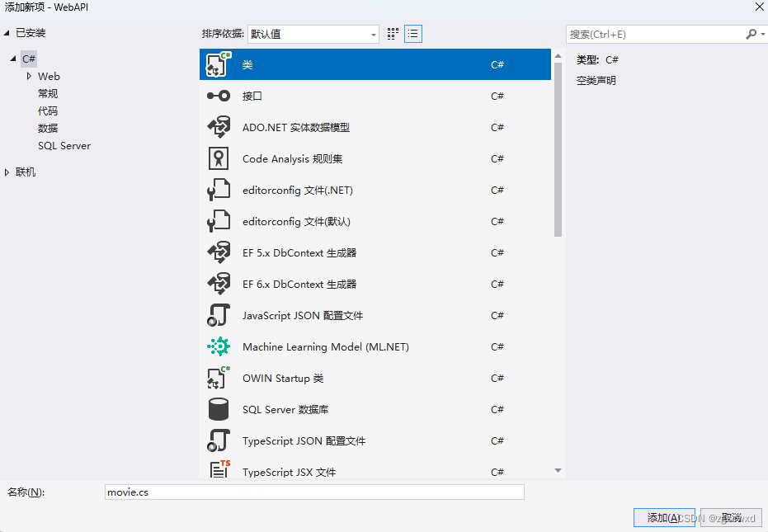
Task: Select TypeScript JSON 配置文件 label
Action: click(x=304, y=441)
